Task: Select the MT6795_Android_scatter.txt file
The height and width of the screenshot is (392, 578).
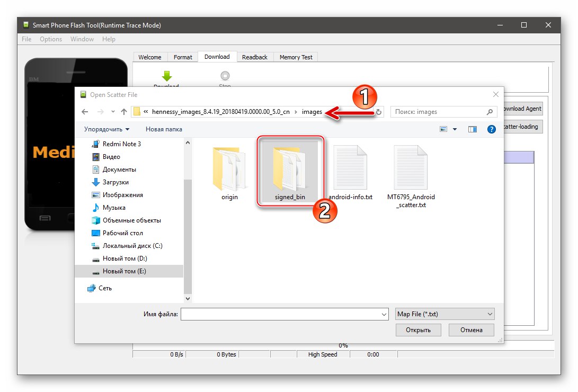Action: (x=411, y=176)
